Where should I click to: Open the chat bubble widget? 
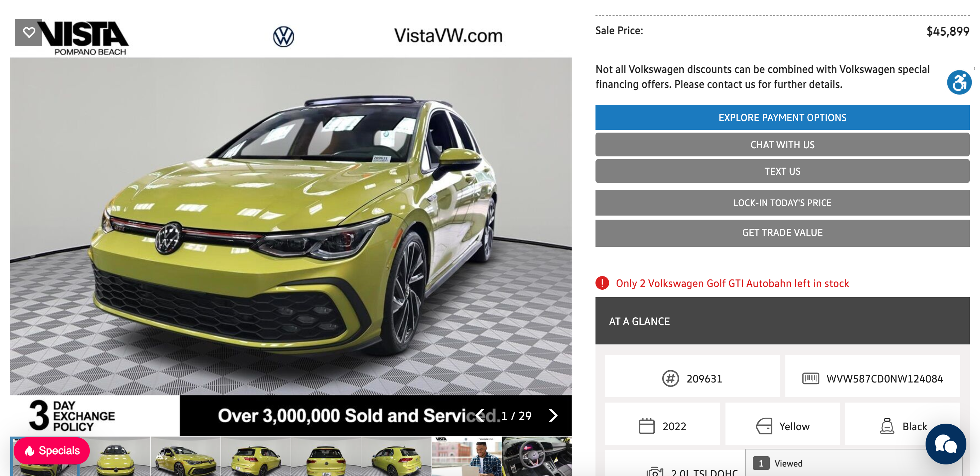(x=945, y=444)
